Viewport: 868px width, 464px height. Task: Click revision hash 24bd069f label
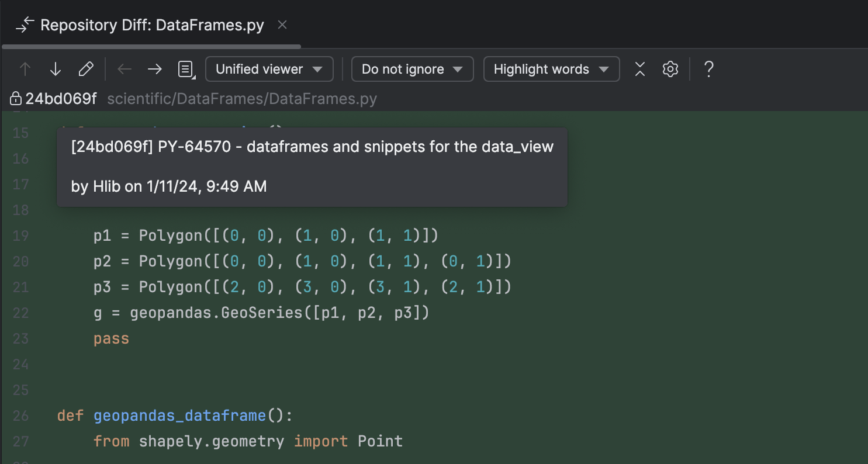pyautogui.click(x=61, y=99)
